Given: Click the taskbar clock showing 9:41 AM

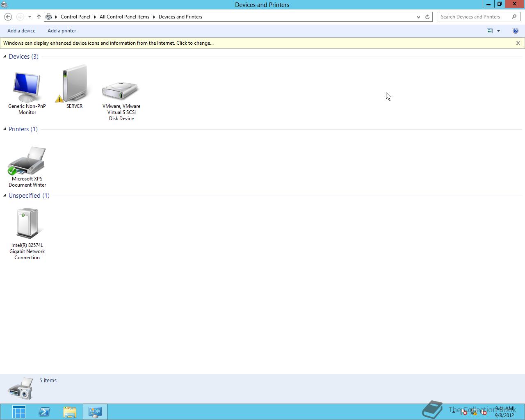Looking at the screenshot, I should tap(504, 412).
